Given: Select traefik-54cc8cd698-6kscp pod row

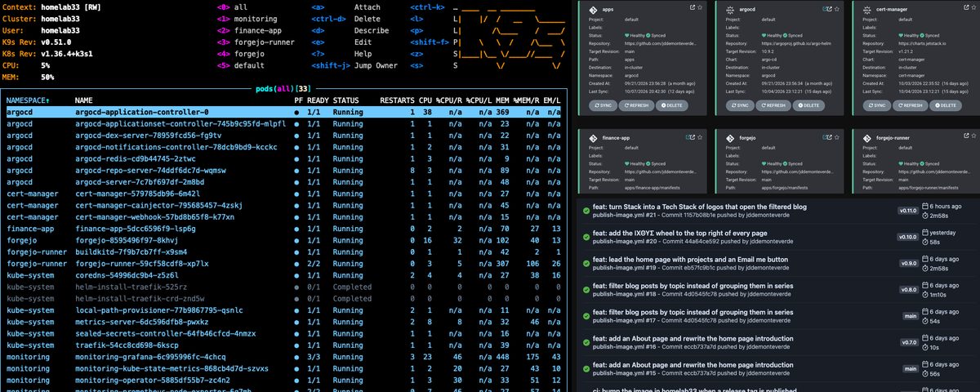Looking at the screenshot, I should click(x=283, y=346).
